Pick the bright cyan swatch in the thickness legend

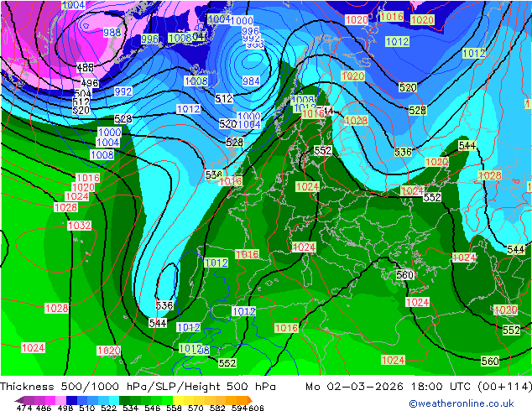point(114,400)
